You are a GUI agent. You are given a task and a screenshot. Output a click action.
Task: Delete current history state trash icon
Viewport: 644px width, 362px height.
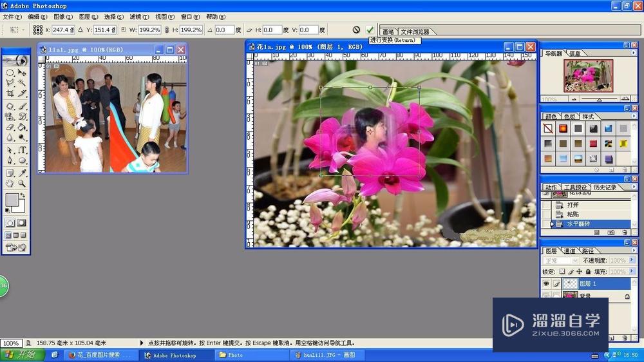pyautogui.click(x=625, y=233)
